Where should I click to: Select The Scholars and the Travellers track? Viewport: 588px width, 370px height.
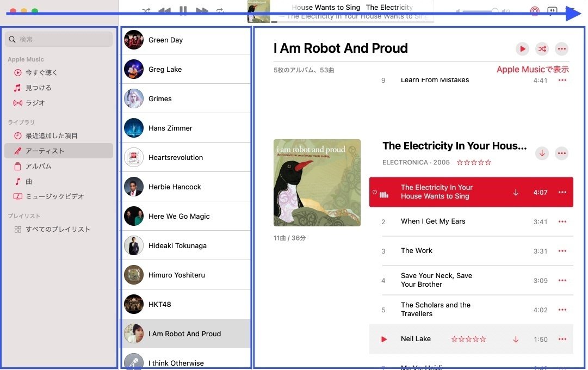pyautogui.click(x=471, y=310)
